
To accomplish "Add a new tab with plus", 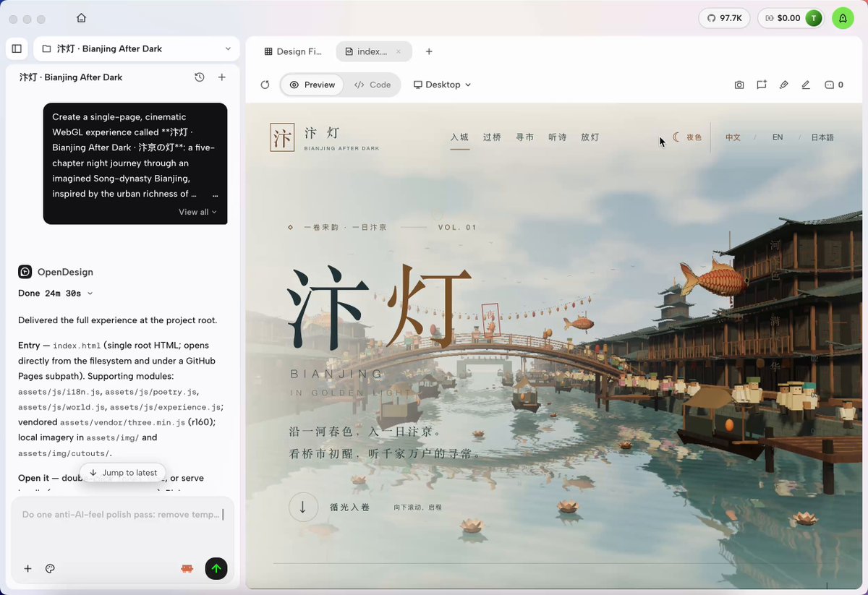I will point(429,51).
